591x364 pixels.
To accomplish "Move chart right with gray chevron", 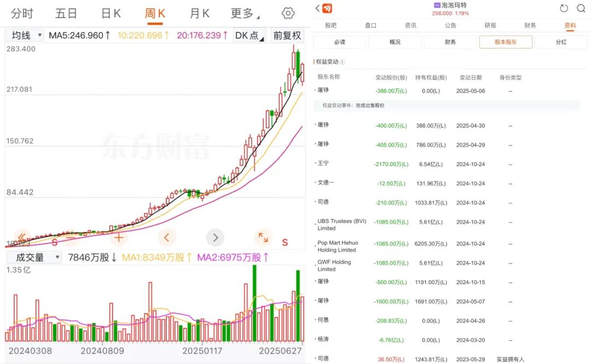I will click(x=215, y=238).
